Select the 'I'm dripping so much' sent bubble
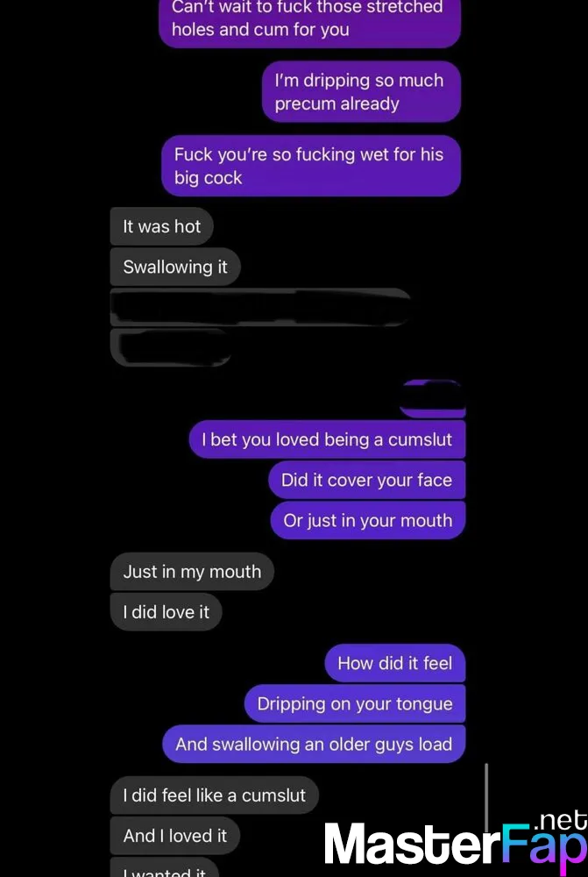This screenshot has height=877, width=588. [361, 92]
